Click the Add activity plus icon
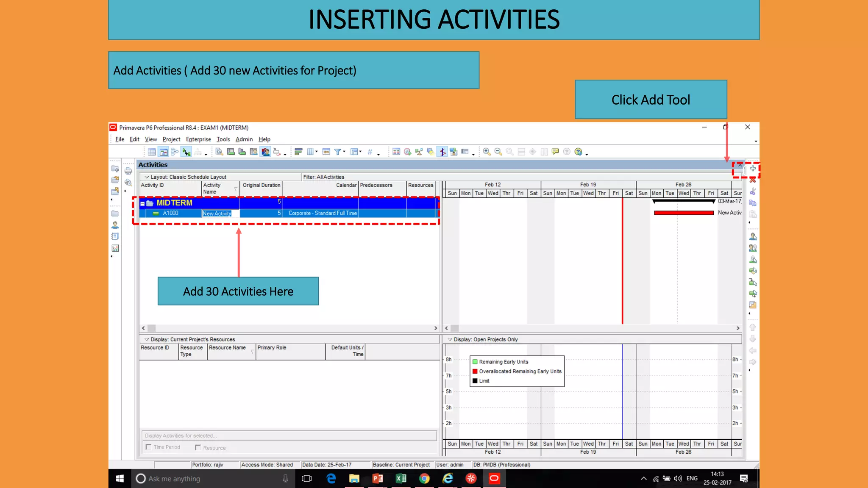This screenshot has height=488, width=868. point(753,169)
